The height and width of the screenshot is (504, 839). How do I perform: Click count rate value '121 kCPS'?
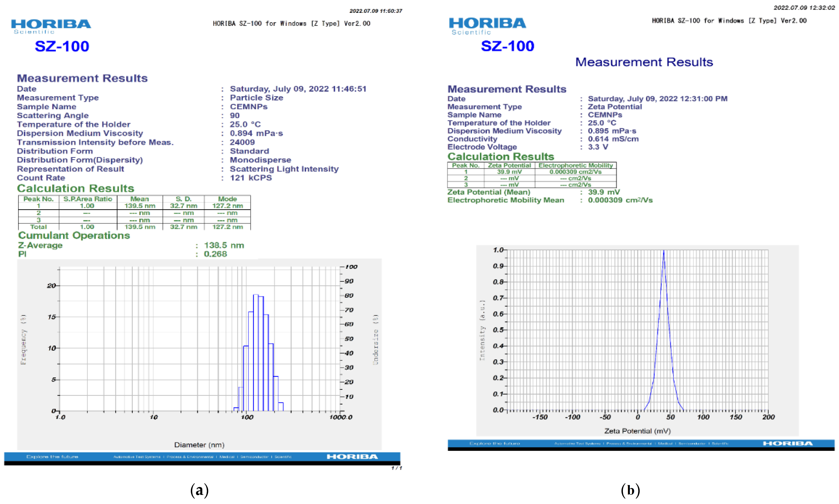click(x=250, y=178)
